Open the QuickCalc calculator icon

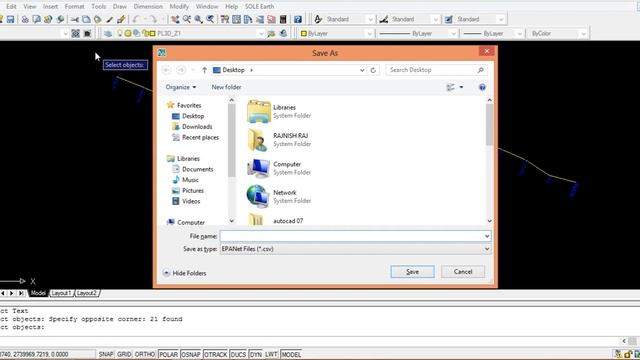click(283, 19)
